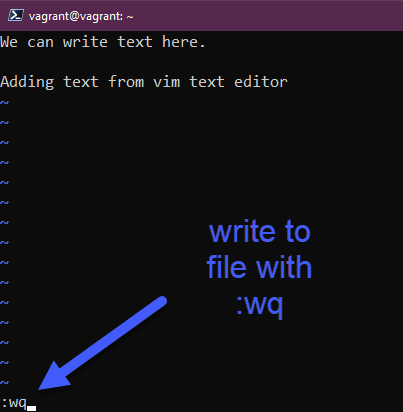The height and width of the screenshot is (412, 403).
Task: Click the blue arrow annotation head
Action: click(x=55, y=376)
